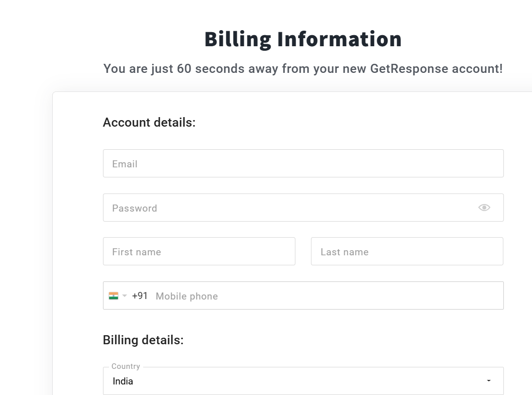Click the India flag icon in phone field
Viewport: 532px width, 395px height.
[114, 296]
